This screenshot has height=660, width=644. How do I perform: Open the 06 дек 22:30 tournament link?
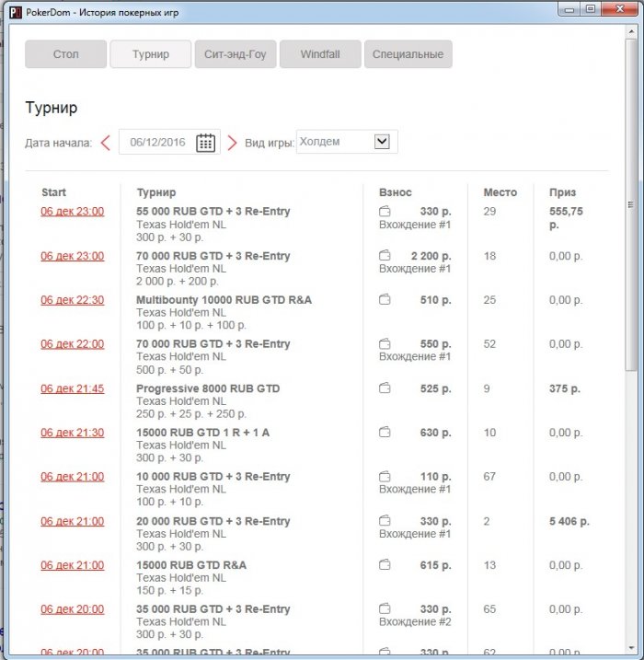[x=73, y=300]
